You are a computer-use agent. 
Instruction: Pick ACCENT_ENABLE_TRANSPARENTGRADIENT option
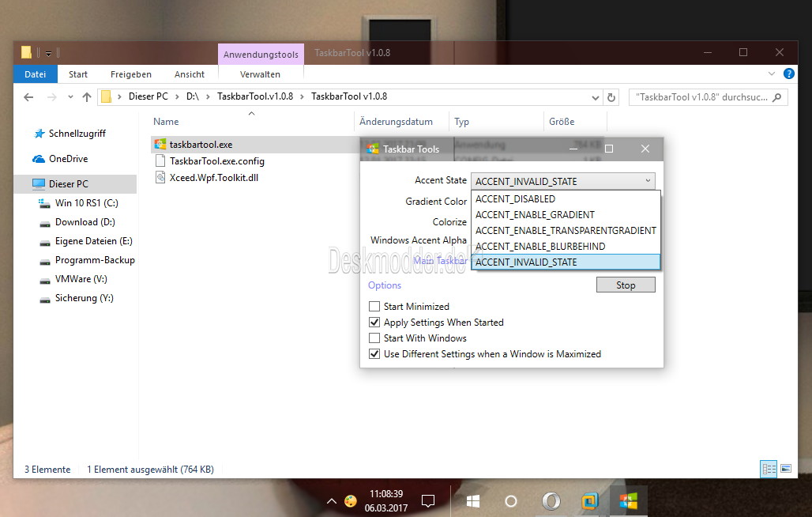(x=566, y=231)
